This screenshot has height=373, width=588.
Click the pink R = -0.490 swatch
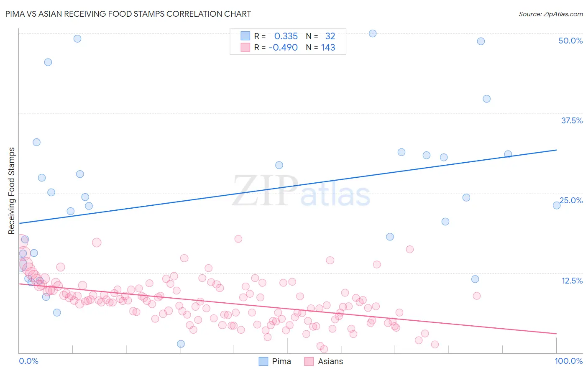(245, 47)
